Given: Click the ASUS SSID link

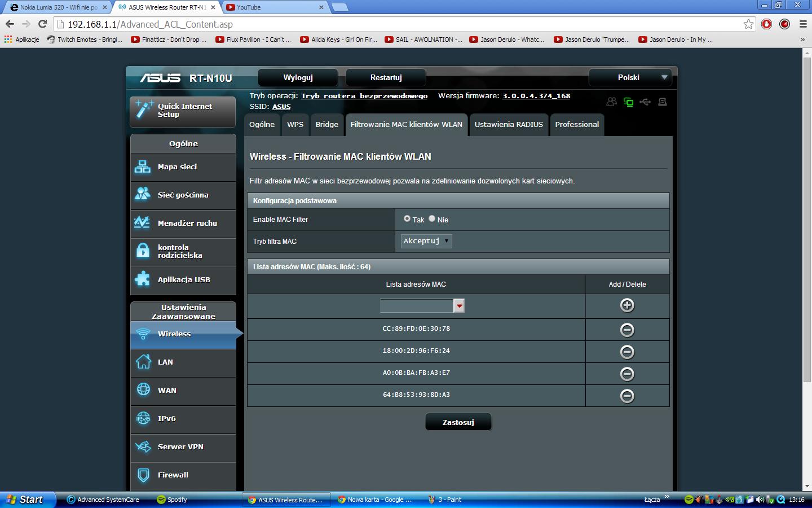Looking at the screenshot, I should click(281, 107).
